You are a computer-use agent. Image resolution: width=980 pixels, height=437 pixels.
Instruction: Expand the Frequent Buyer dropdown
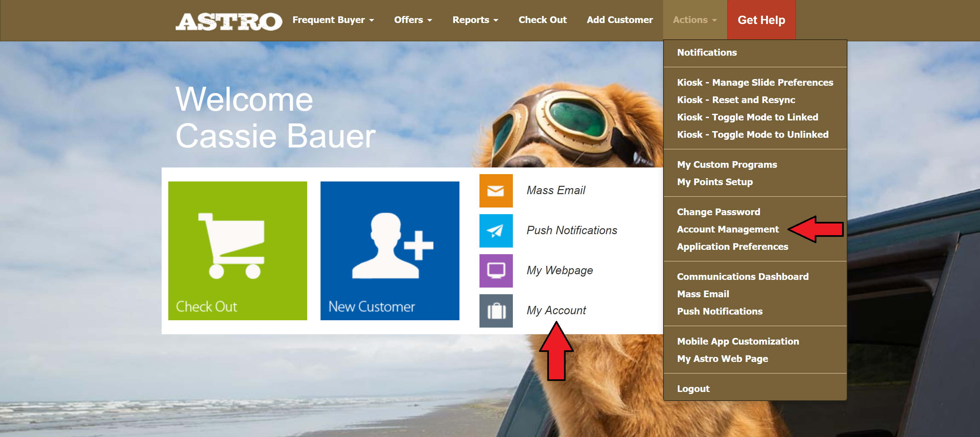click(x=333, y=20)
